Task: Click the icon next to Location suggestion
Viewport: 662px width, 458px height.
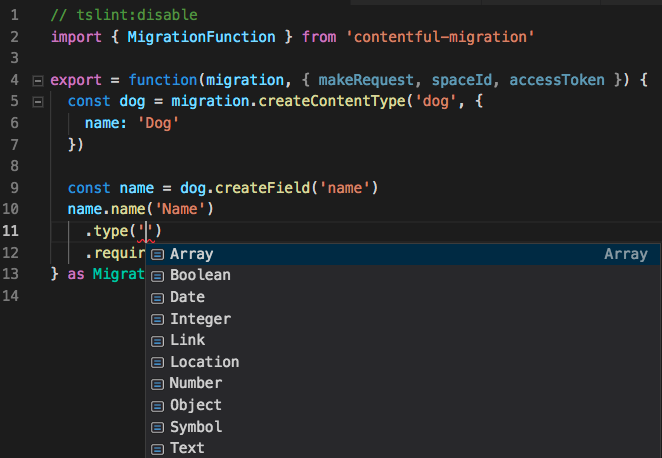Action: click(158, 363)
